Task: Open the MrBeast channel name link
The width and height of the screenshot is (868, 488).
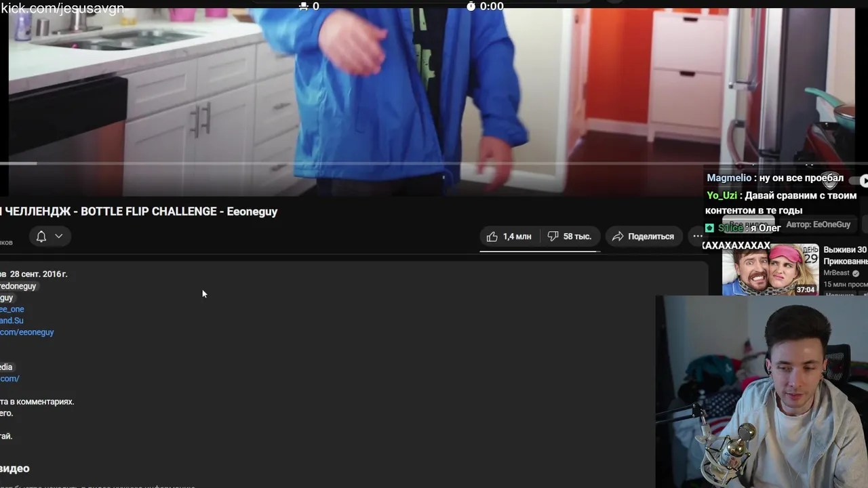Action: (x=836, y=273)
